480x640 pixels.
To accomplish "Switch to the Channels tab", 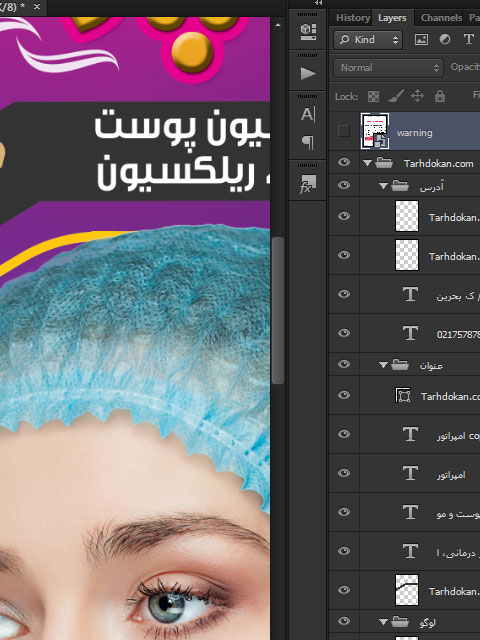I will tap(441, 18).
